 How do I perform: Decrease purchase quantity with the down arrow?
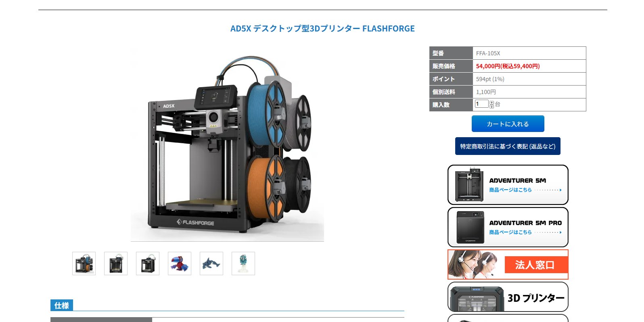(x=491, y=107)
